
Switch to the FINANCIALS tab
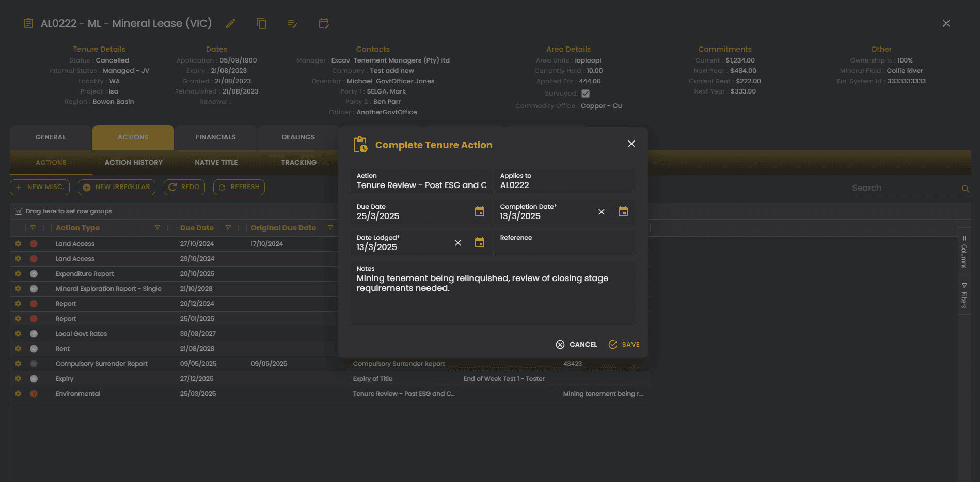click(x=216, y=137)
